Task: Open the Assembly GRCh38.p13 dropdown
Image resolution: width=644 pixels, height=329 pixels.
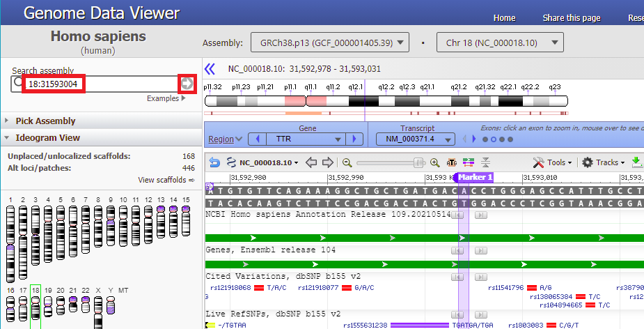Action: (x=330, y=43)
